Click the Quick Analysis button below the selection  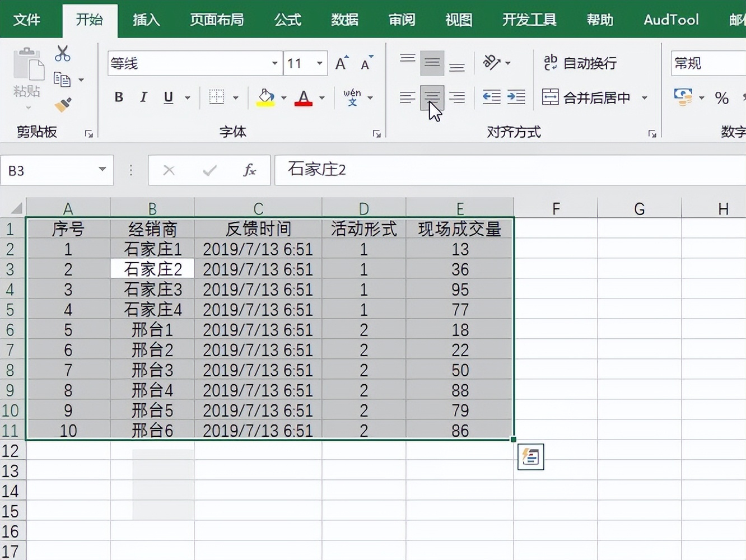click(530, 456)
